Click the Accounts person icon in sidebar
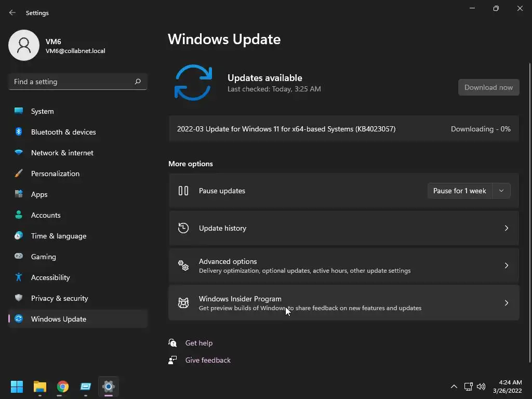Screen dimensions: 532x399 [x=19, y=215]
